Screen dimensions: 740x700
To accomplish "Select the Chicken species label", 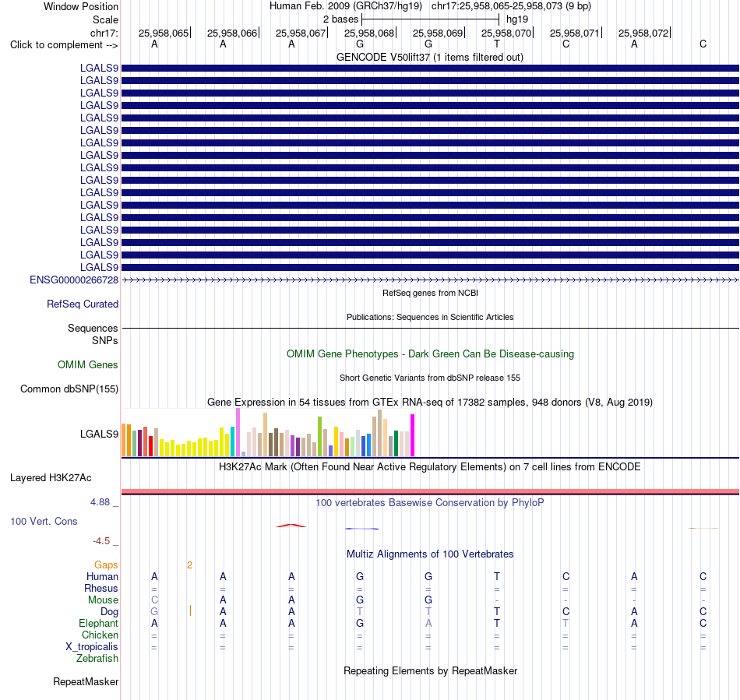I will tap(100, 635).
